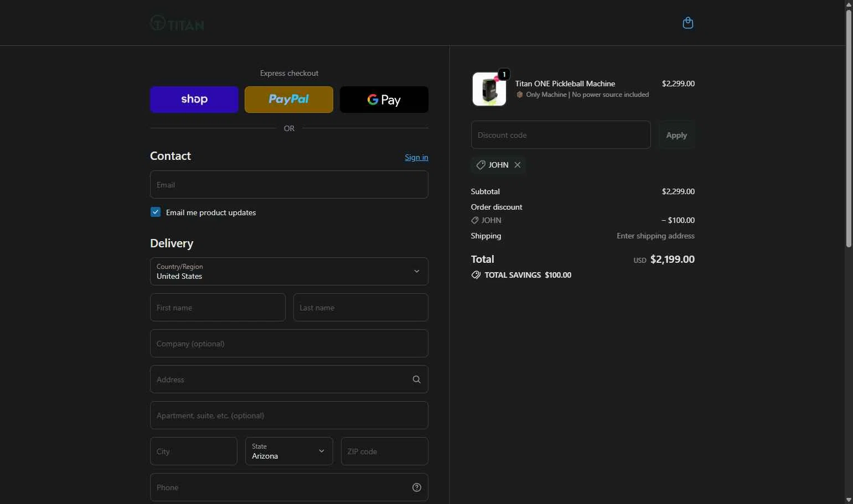Click the Titan logo in the header

[177, 24]
